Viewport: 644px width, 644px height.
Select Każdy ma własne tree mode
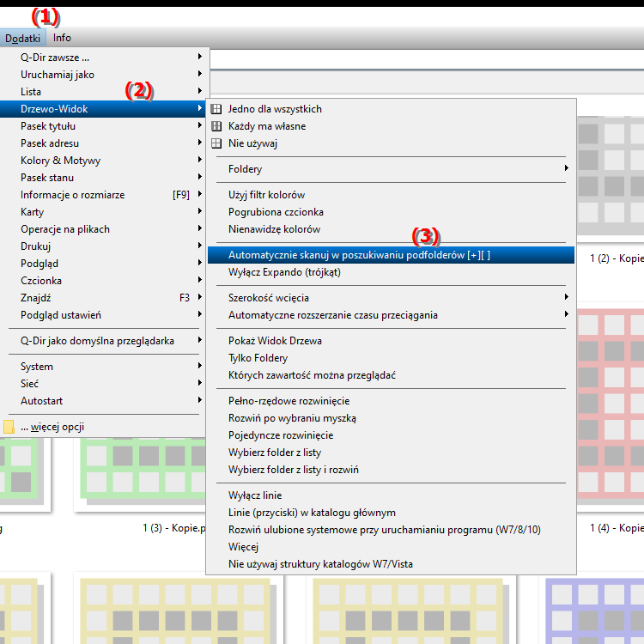click(x=391, y=126)
